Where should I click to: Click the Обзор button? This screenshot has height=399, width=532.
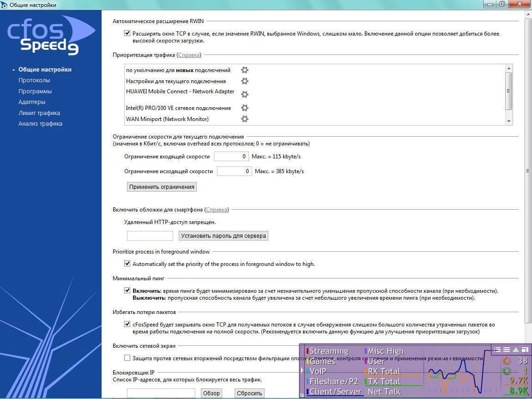[211, 393]
